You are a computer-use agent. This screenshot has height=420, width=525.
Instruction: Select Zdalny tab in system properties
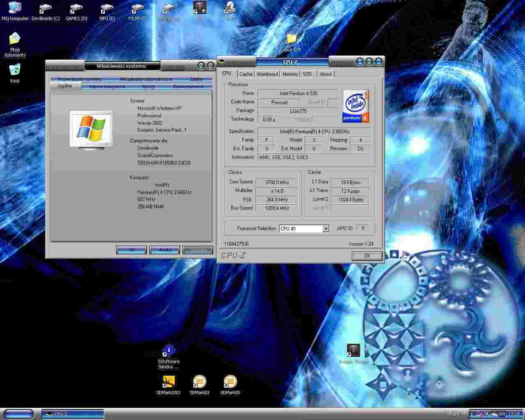click(x=196, y=79)
